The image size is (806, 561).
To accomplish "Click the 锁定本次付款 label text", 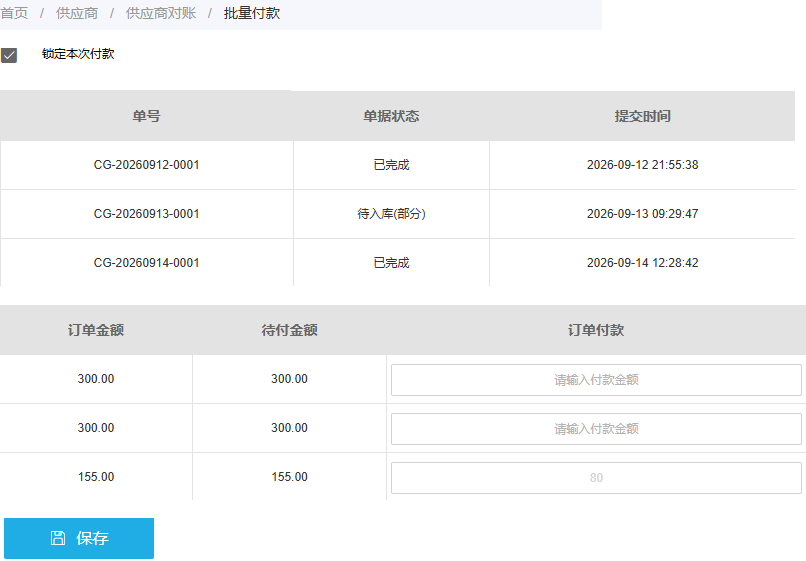I will click(x=78, y=54).
